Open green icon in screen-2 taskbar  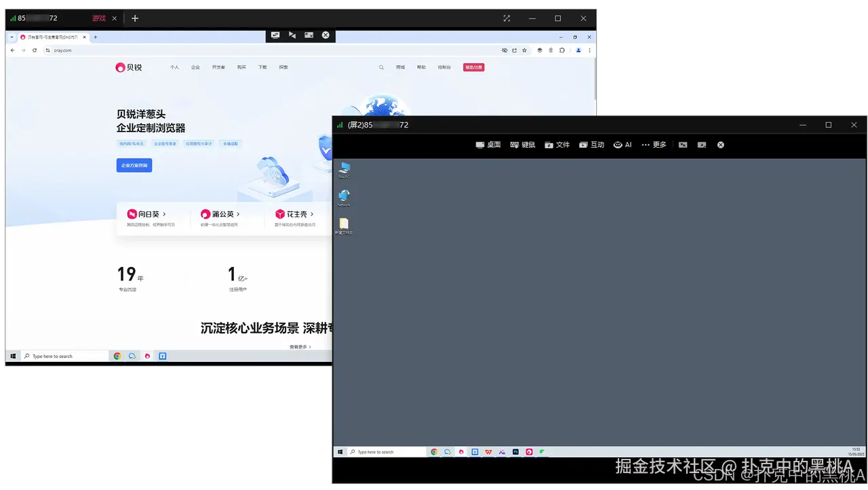542,451
